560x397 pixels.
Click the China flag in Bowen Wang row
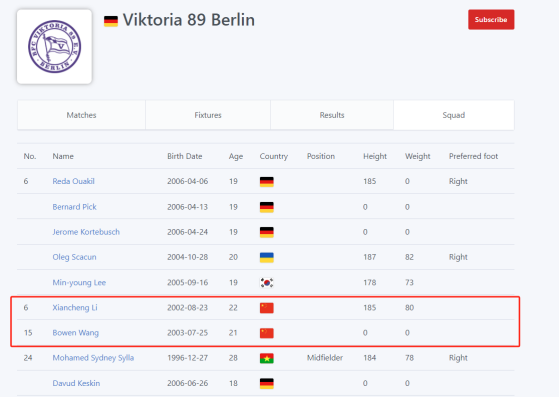(x=267, y=333)
